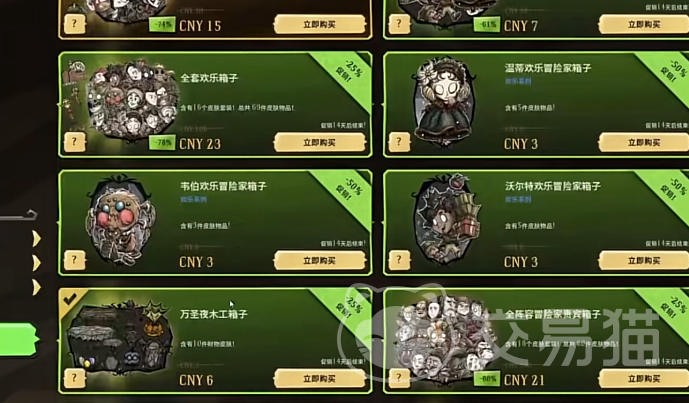Click 立即购买 on the CNY 15 card
The height and width of the screenshot is (403, 689).
[319, 25]
